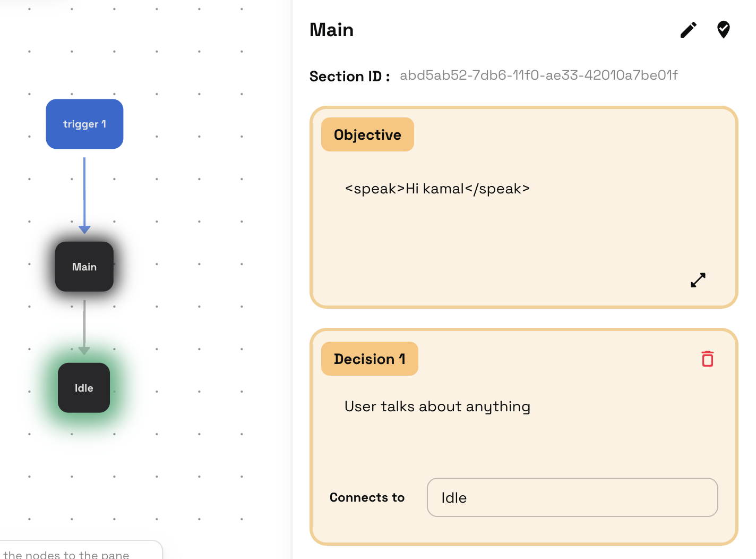Click the orange Decision 1 label
The image size is (756, 559).
370,359
